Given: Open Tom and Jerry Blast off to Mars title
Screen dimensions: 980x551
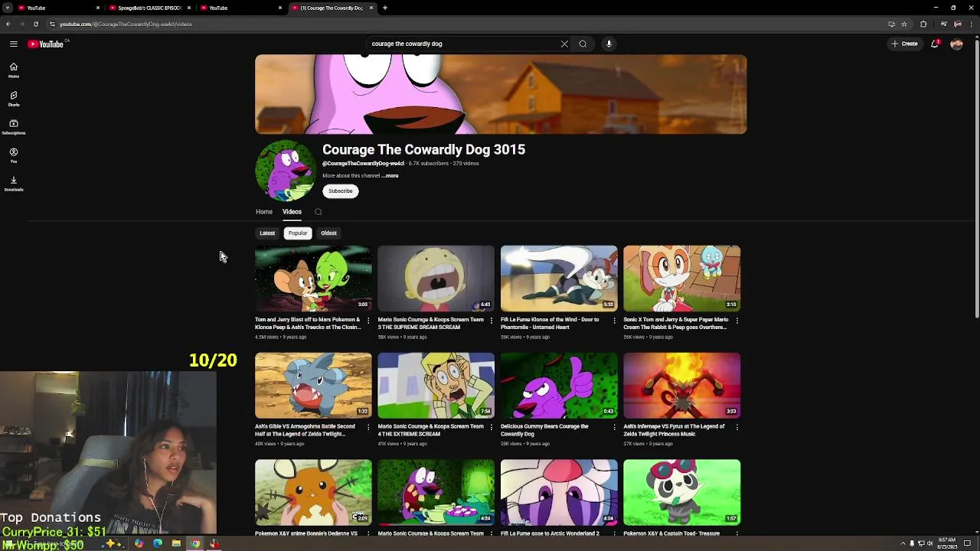Looking at the screenshot, I should coord(308,323).
